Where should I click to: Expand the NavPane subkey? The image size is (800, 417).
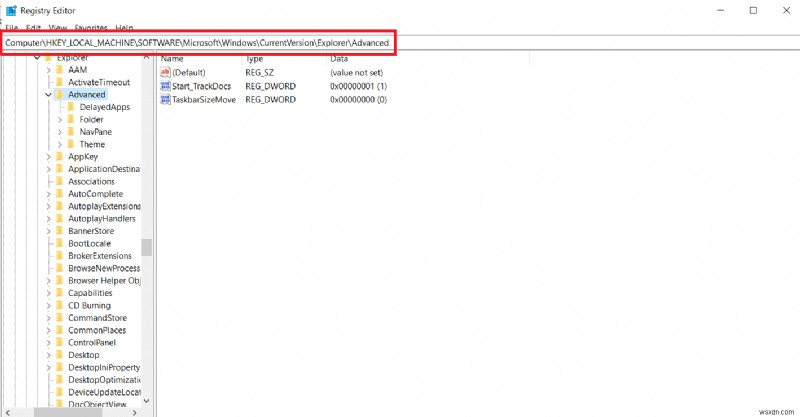coord(60,132)
